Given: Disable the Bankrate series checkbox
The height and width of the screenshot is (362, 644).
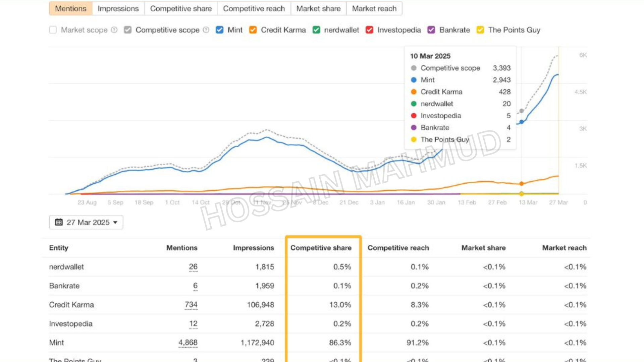Looking at the screenshot, I should 431,30.
